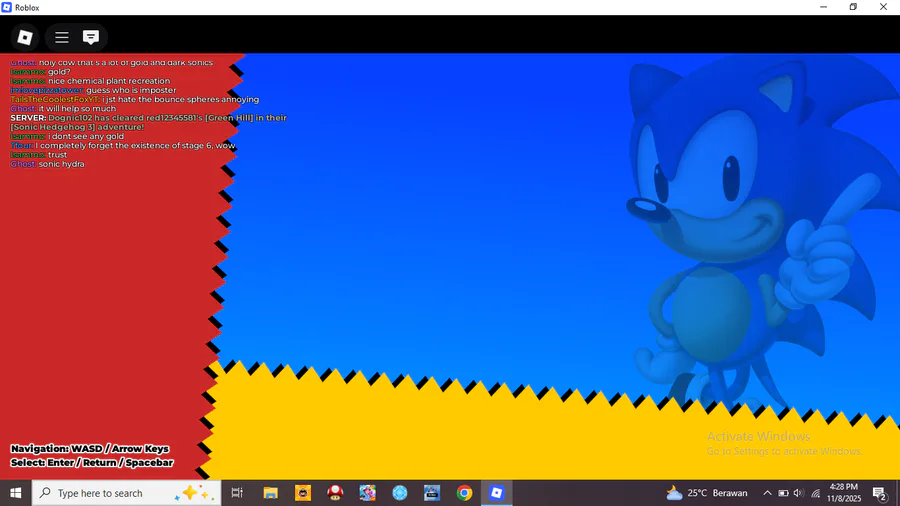Click Ghost's 'sonic hydra' chat message
The image size is (900, 506).
tap(47, 164)
